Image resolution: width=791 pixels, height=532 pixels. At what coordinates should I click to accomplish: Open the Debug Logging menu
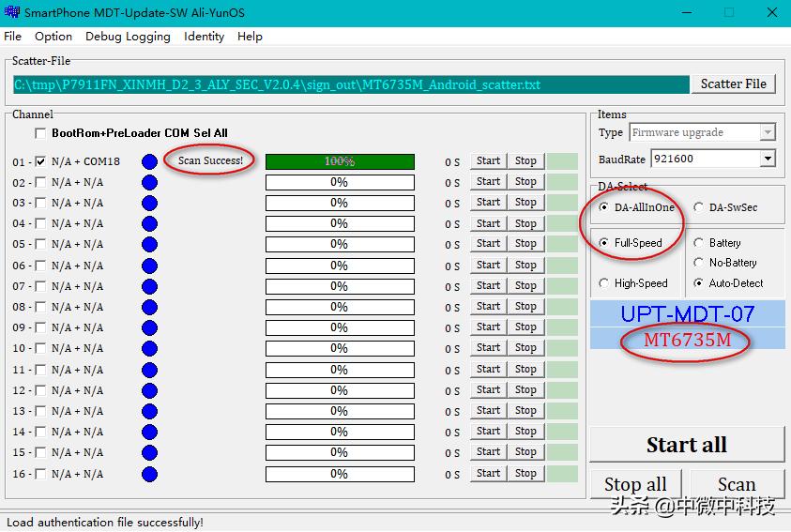click(128, 37)
